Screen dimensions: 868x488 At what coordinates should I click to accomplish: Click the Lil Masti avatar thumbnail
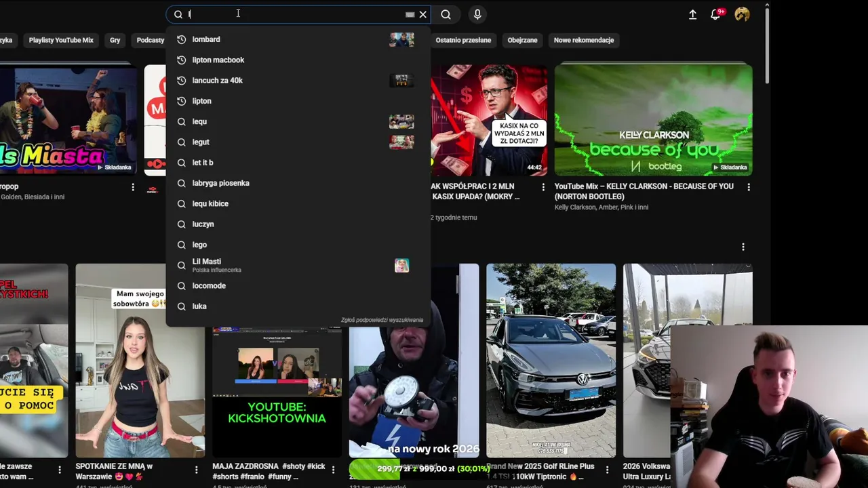click(x=401, y=266)
